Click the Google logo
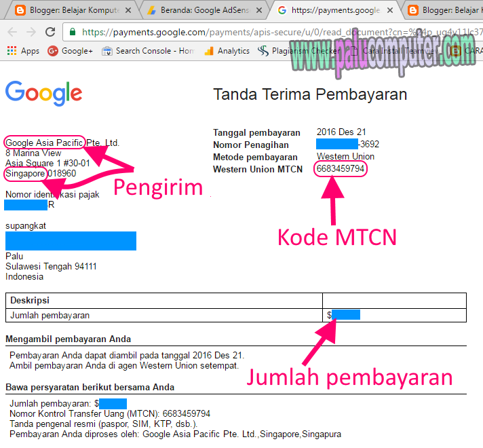The width and height of the screenshot is (483, 448). point(43,93)
